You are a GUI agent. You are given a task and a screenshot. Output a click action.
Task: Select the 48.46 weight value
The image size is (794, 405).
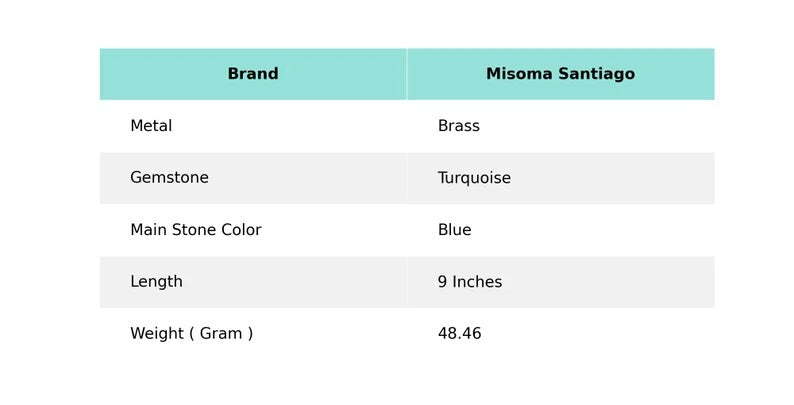click(x=459, y=334)
